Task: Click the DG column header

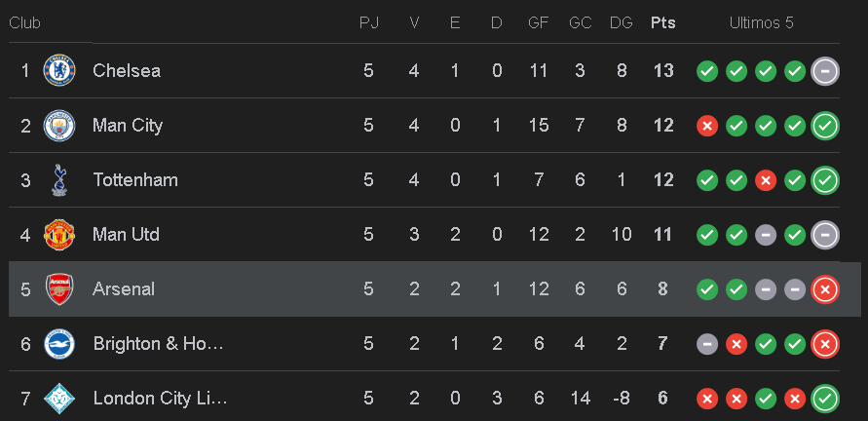Action: pyautogui.click(x=621, y=22)
